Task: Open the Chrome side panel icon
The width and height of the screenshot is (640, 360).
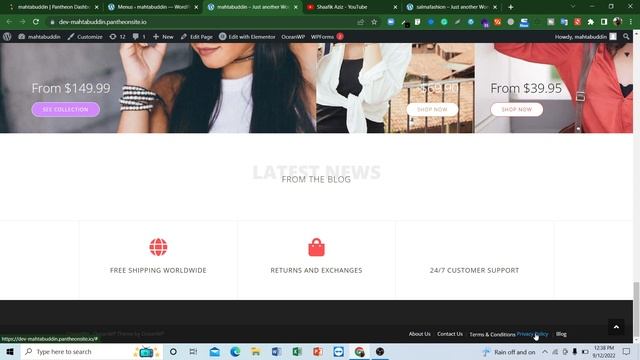Action: click(604, 22)
